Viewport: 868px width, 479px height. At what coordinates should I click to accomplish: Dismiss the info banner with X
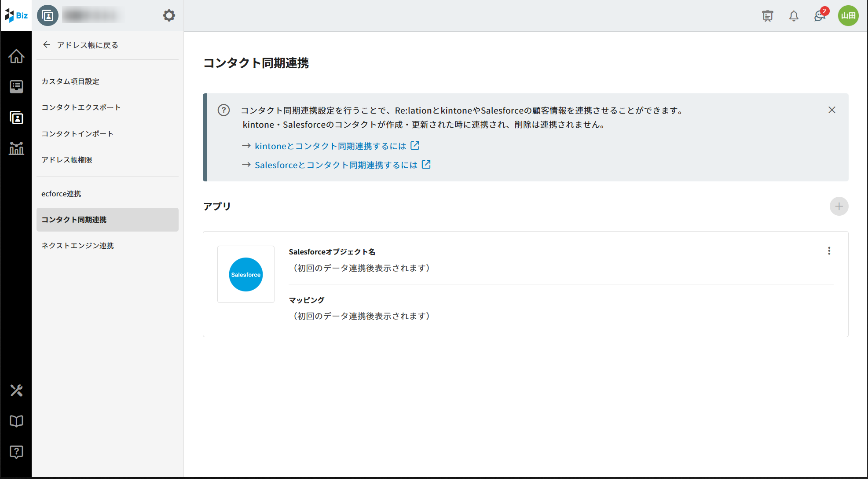coord(832,110)
